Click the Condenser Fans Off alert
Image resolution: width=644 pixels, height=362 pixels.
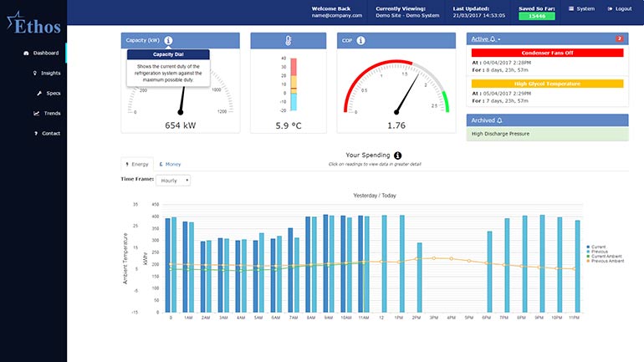pyautogui.click(x=546, y=53)
